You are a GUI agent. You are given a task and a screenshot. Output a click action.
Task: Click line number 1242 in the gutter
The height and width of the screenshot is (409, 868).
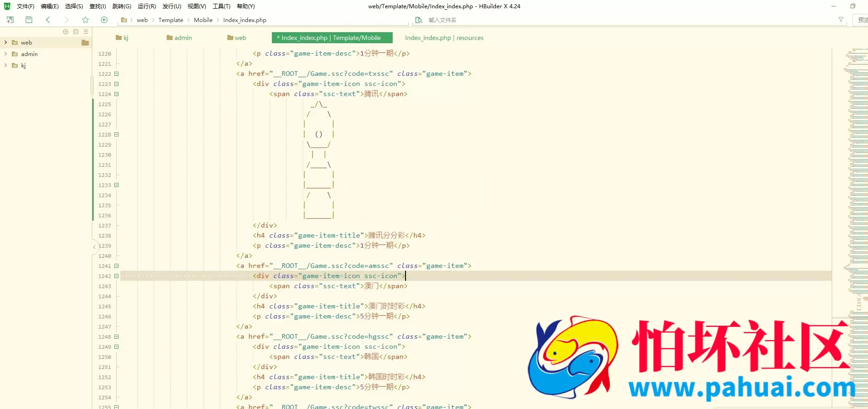tap(105, 276)
